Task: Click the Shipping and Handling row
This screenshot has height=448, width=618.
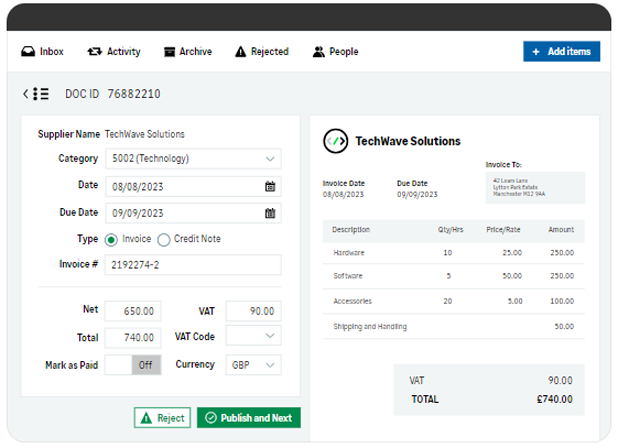Action: 454,326
